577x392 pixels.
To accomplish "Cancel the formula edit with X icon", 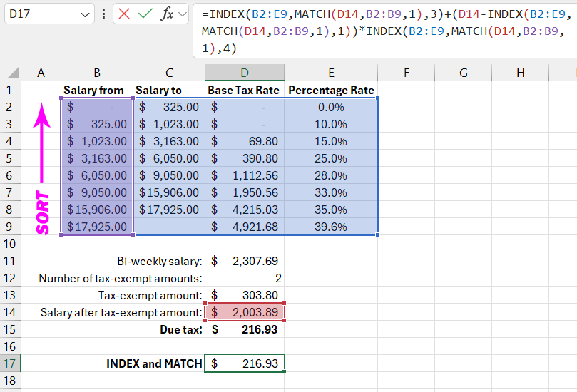I will point(124,14).
